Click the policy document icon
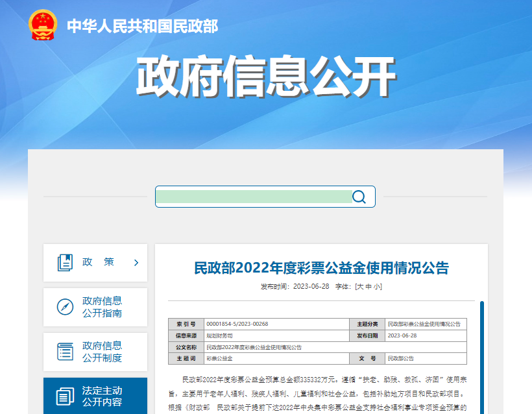 click(x=65, y=263)
